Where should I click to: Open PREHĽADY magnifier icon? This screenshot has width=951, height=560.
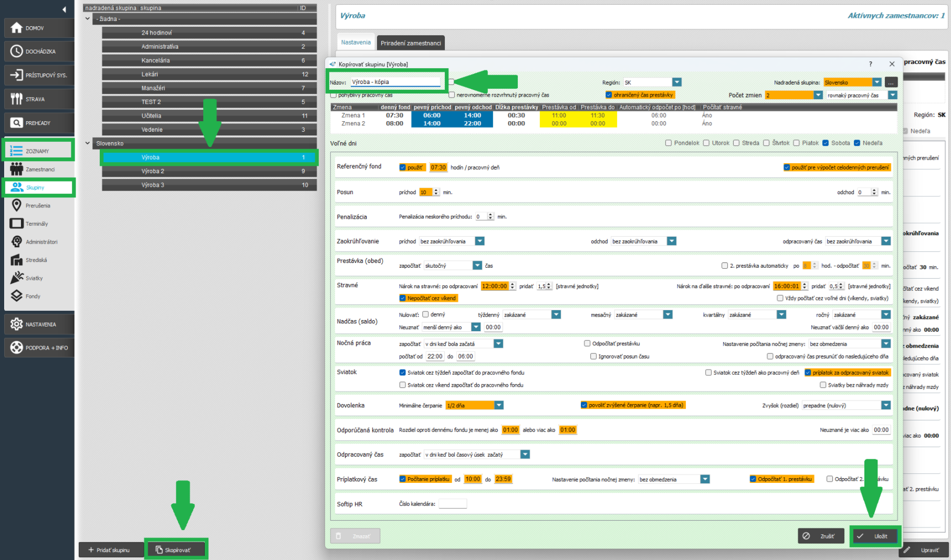[x=17, y=123]
